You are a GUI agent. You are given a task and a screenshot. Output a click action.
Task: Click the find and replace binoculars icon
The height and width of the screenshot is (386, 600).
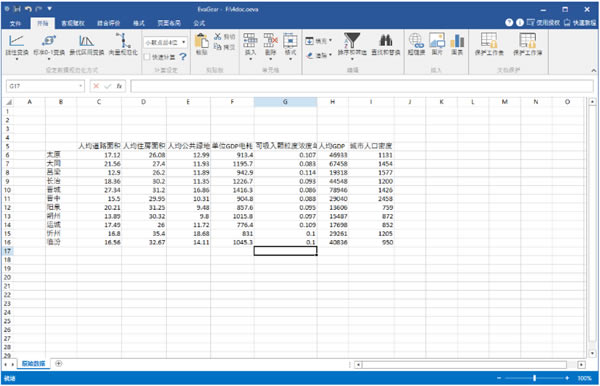tap(385, 40)
